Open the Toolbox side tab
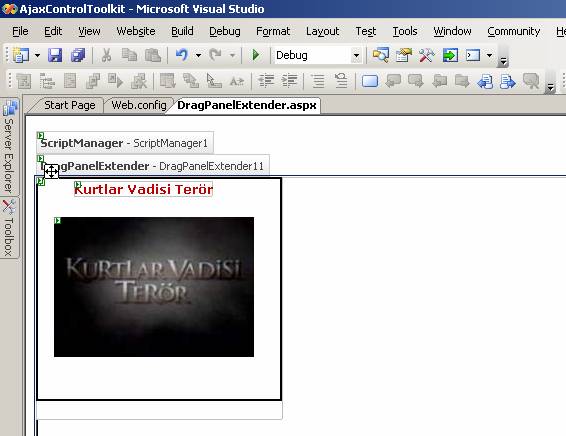The height and width of the screenshot is (436, 566). (9, 228)
